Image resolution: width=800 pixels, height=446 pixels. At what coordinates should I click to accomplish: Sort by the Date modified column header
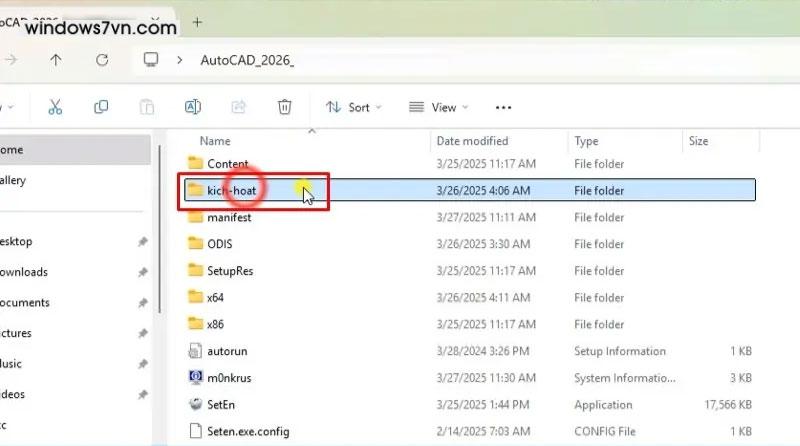point(472,141)
